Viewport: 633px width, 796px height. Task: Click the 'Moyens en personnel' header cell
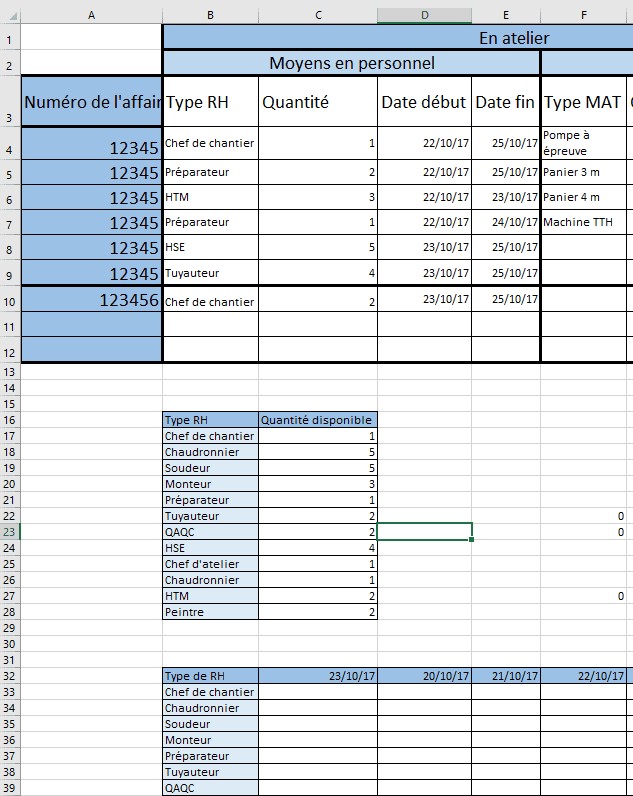[351, 63]
